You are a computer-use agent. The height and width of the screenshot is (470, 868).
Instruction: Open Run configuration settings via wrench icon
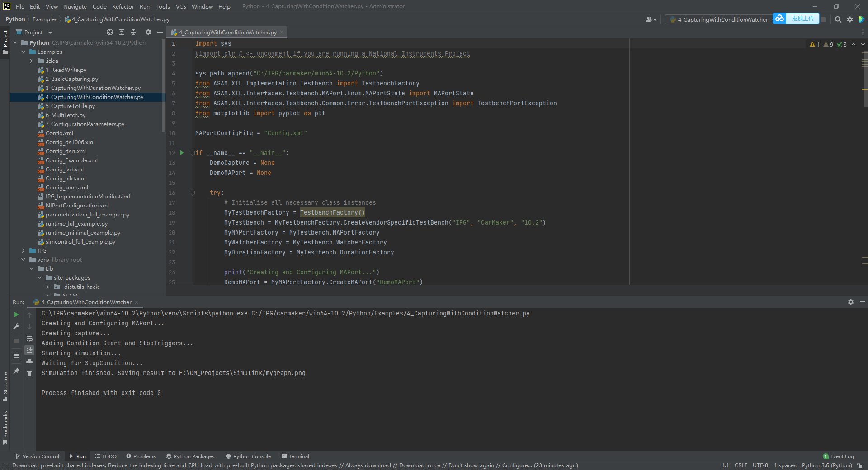[x=16, y=326]
